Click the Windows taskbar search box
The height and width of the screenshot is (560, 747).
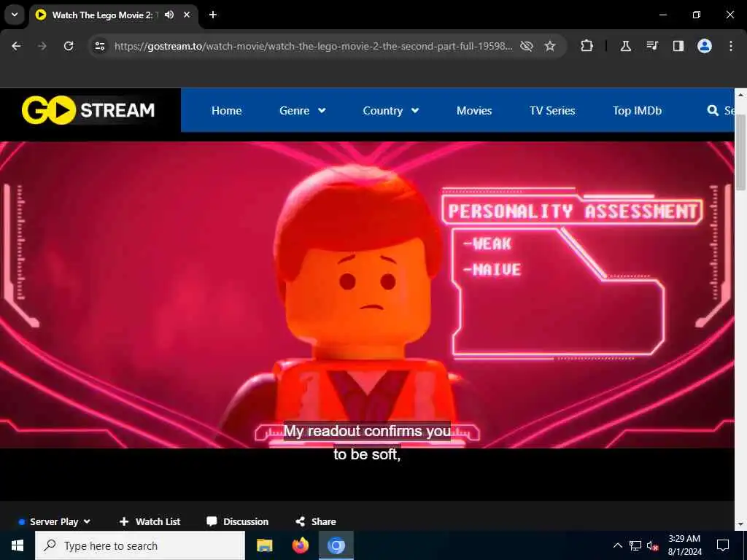tap(140, 545)
